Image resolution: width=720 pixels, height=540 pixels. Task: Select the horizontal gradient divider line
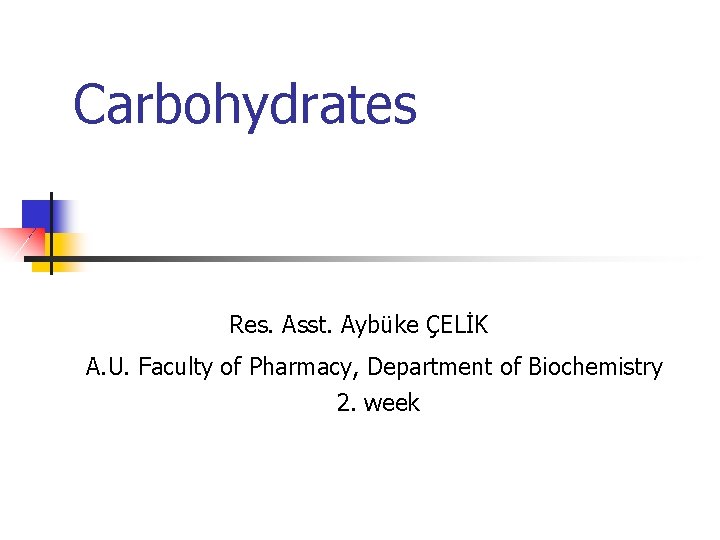coord(358,259)
